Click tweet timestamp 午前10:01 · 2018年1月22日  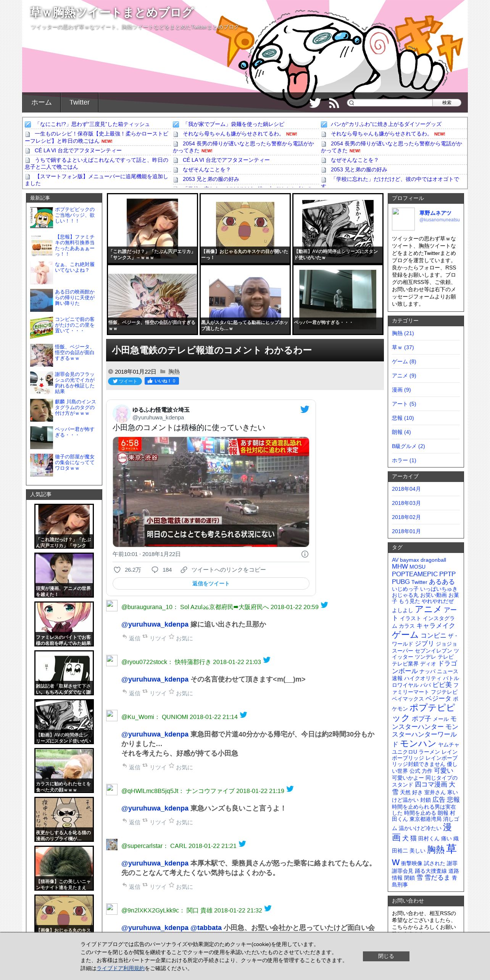pos(147,554)
